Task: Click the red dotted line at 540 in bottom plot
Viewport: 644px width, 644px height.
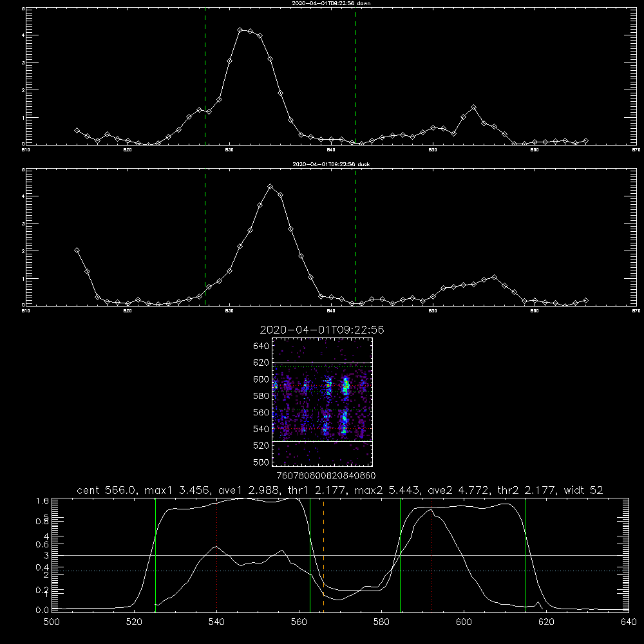Action: click(x=216, y=555)
